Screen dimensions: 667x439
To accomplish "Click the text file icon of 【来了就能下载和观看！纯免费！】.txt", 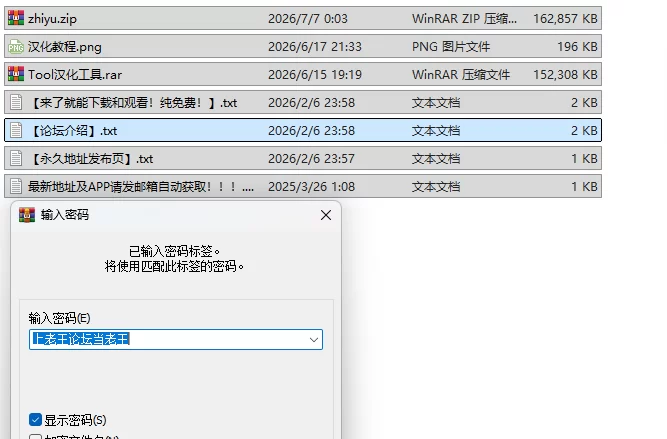I will (x=16, y=103).
